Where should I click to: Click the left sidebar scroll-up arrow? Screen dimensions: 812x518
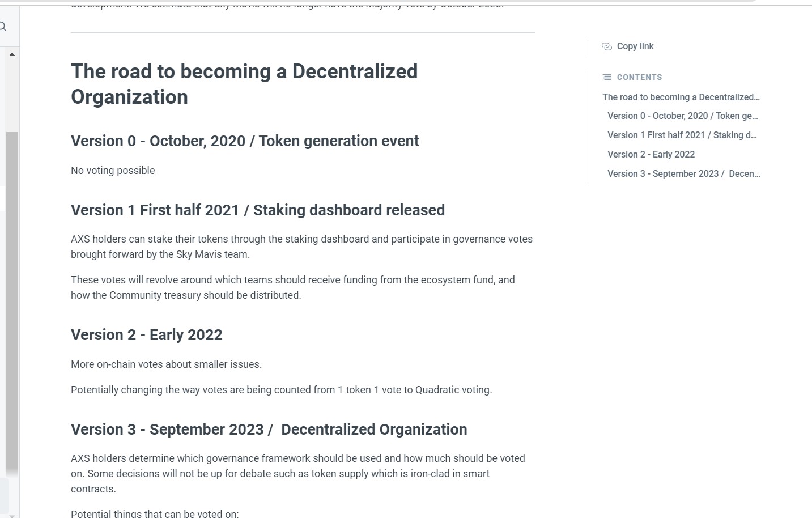coord(12,54)
